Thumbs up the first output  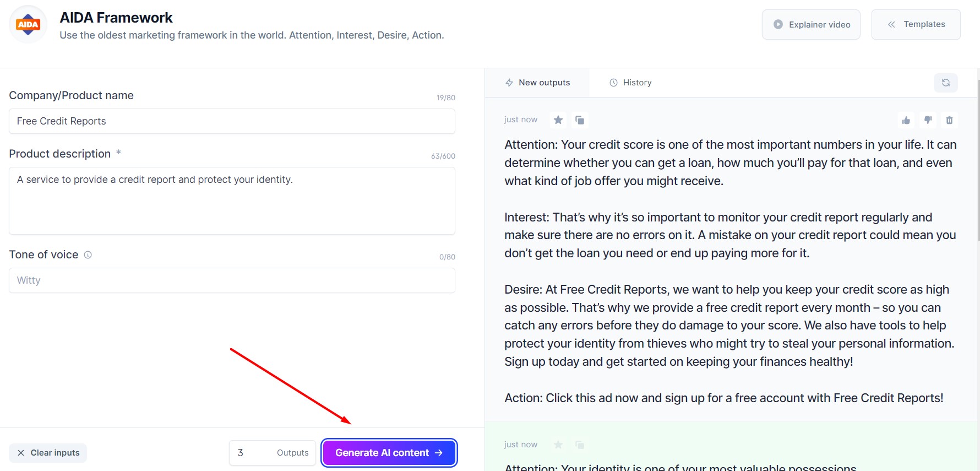tap(906, 120)
